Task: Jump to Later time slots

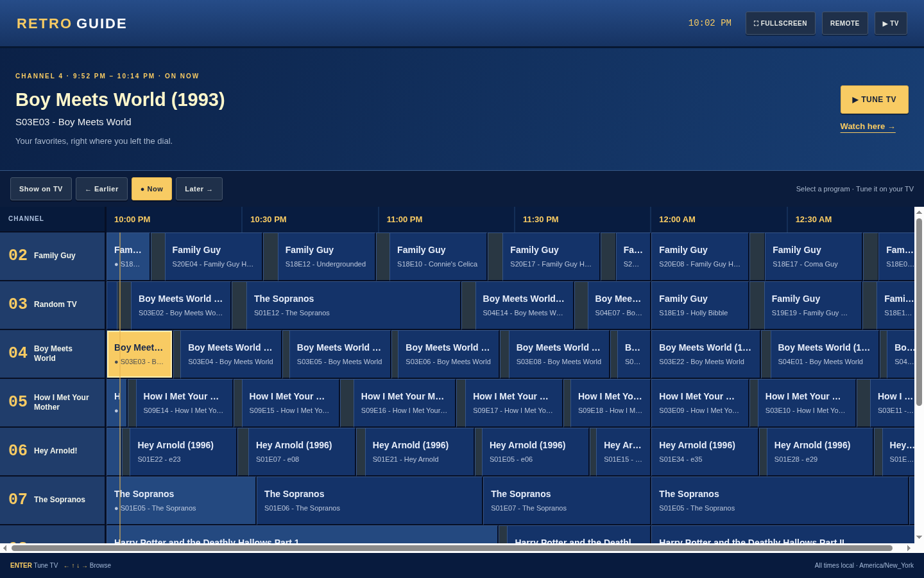Action: click(199, 189)
